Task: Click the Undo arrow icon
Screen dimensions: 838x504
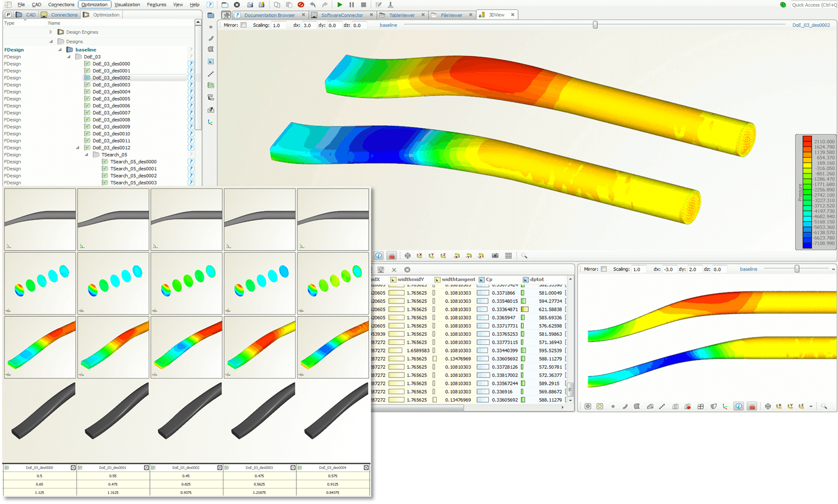Action: [x=313, y=4]
